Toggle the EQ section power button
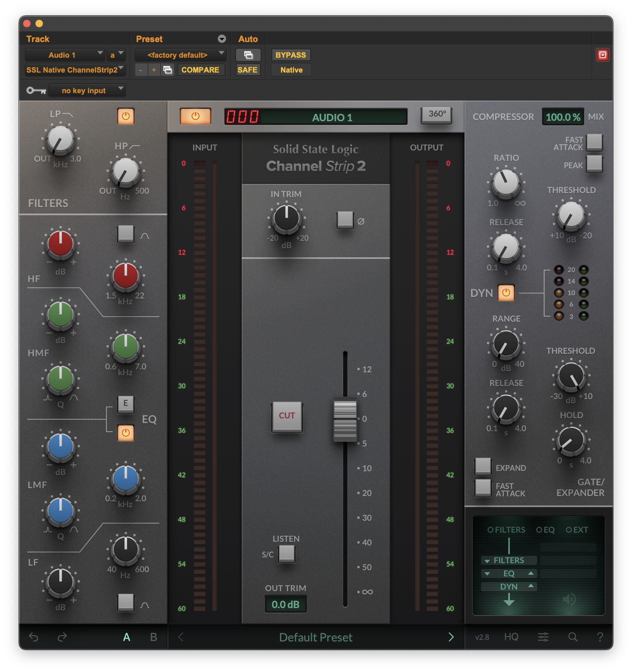The image size is (632, 672). 126,433
